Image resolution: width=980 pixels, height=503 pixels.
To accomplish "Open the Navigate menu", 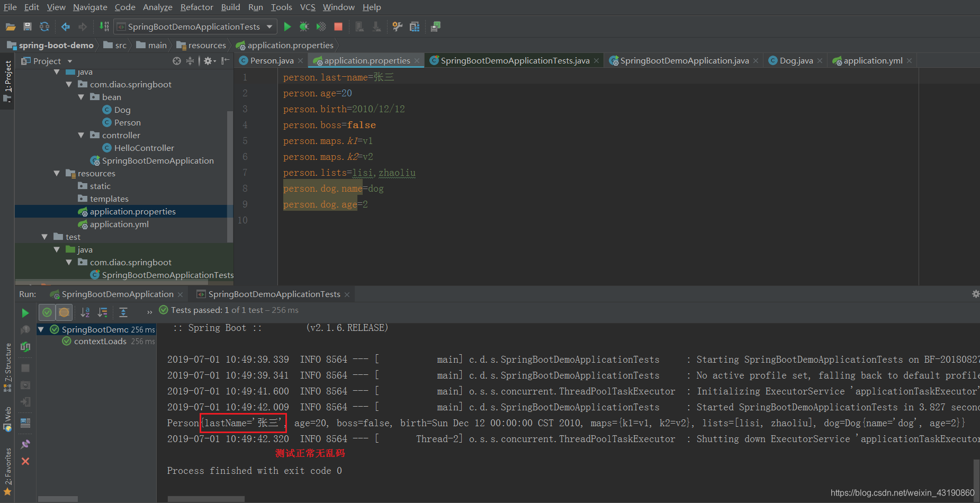I will [90, 7].
